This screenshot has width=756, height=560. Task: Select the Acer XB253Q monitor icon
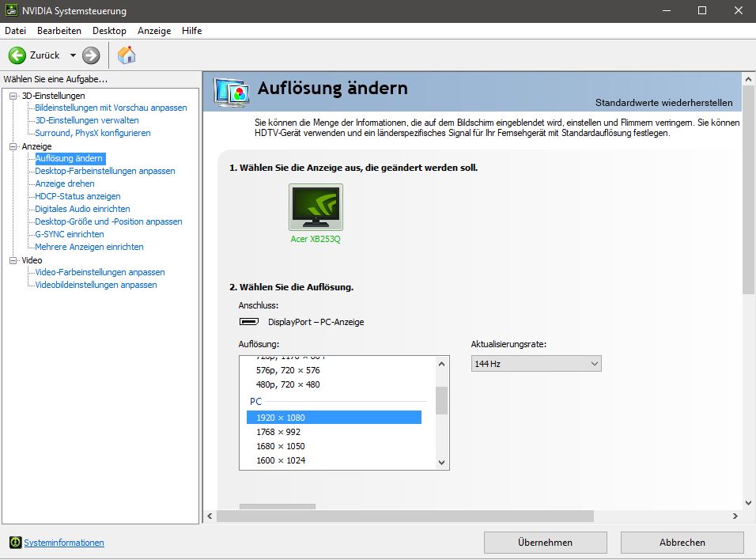tap(316, 207)
